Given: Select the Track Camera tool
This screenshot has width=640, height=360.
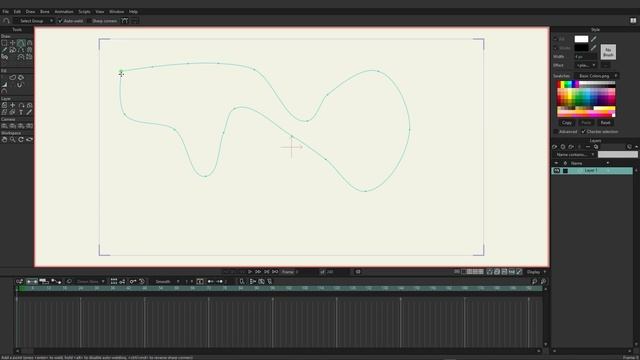Looking at the screenshot, I should tap(4, 126).
